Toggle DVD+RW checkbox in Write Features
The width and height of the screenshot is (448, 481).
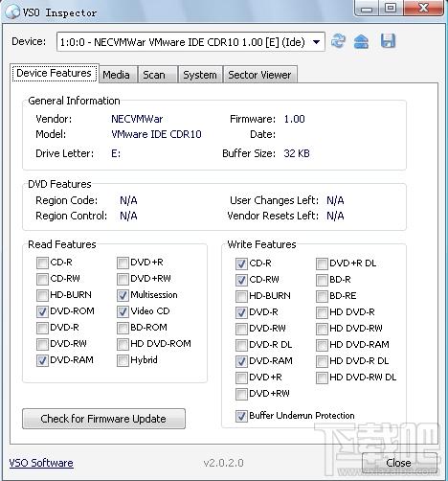click(241, 394)
